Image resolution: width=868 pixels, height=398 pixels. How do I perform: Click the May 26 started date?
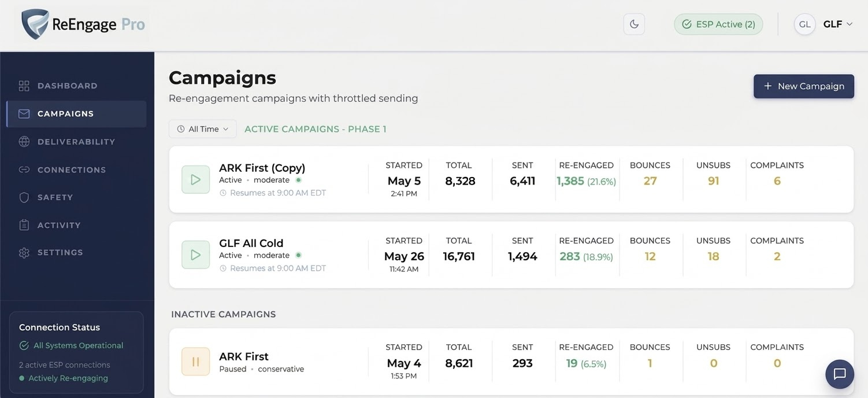pyautogui.click(x=404, y=256)
